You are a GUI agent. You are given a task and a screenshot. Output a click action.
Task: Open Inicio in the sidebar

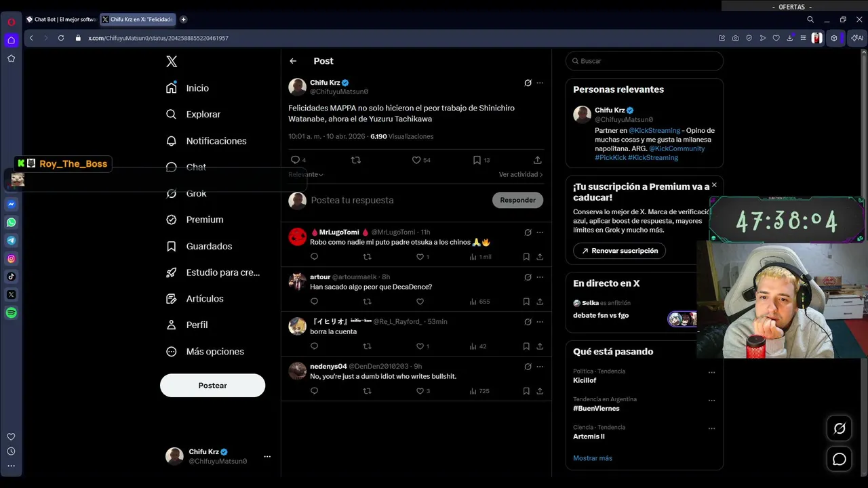point(188,88)
